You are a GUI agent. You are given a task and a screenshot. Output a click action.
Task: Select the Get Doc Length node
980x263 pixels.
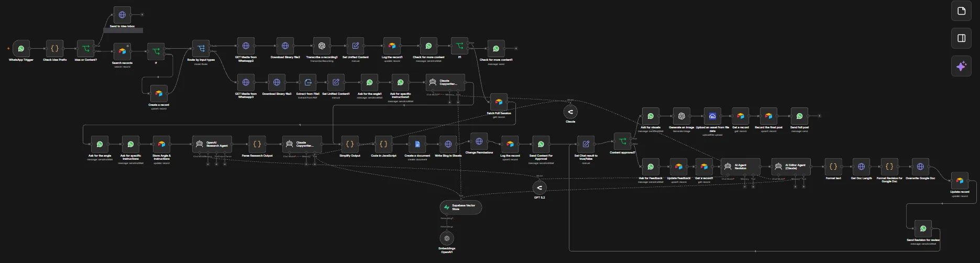pos(861,167)
